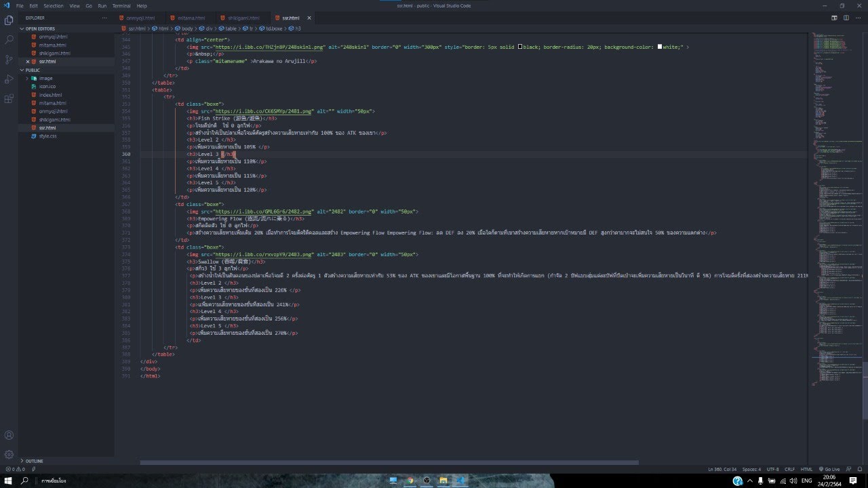The height and width of the screenshot is (488, 868).
Task: Open the Help menu
Action: [142, 5]
